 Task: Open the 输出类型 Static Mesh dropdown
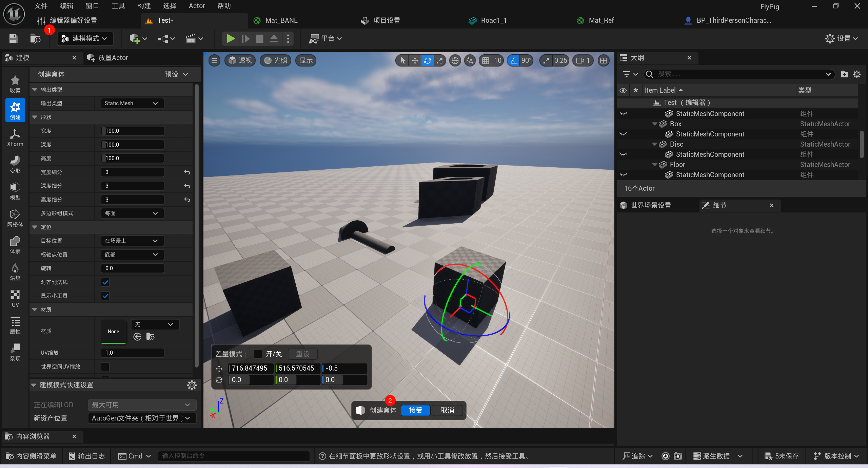coord(132,103)
